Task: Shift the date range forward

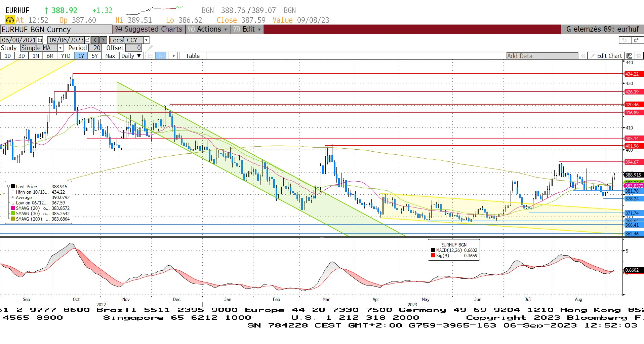Action: coord(104,40)
